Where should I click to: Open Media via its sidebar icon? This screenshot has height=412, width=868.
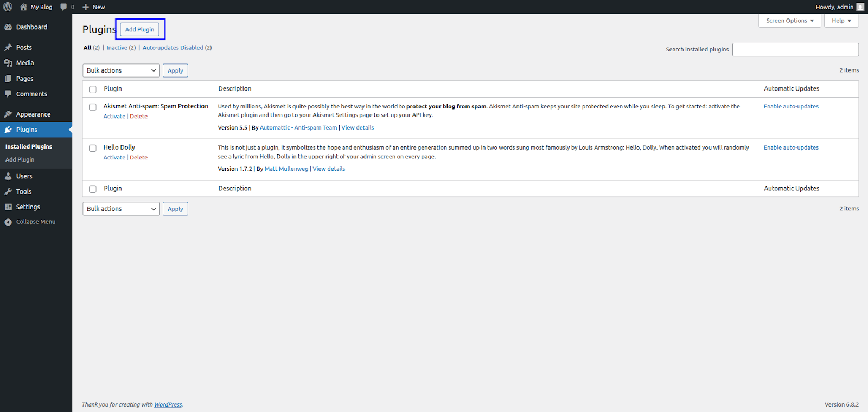[x=8, y=63]
